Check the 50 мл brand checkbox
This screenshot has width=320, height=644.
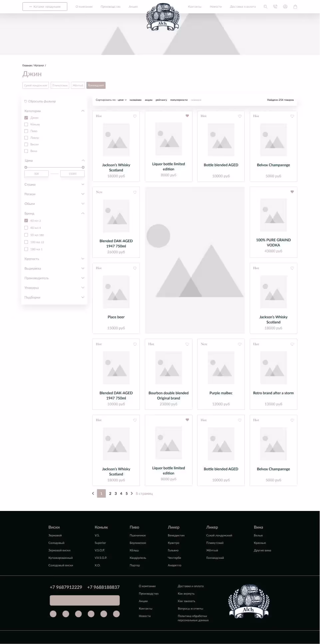click(x=26, y=235)
